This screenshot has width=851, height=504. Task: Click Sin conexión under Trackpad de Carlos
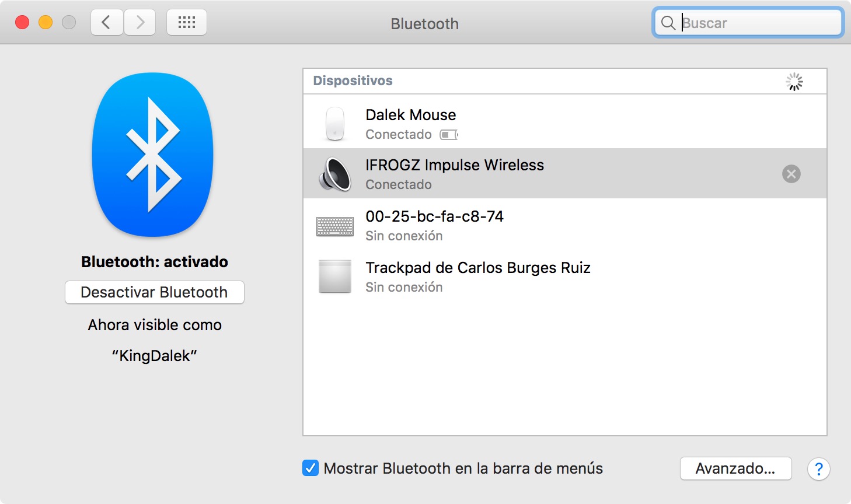coord(404,288)
